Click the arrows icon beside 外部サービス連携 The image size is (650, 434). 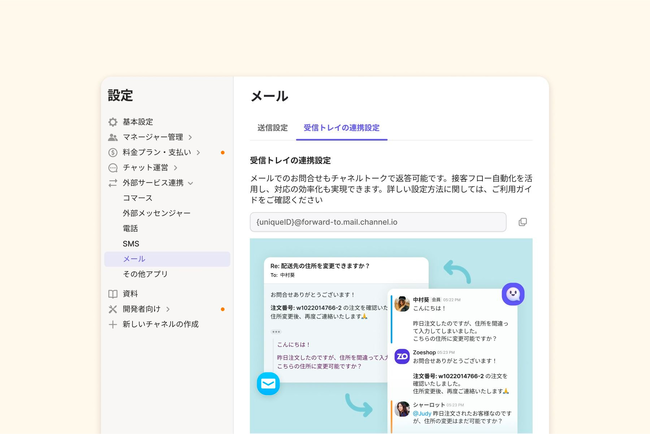tap(113, 183)
